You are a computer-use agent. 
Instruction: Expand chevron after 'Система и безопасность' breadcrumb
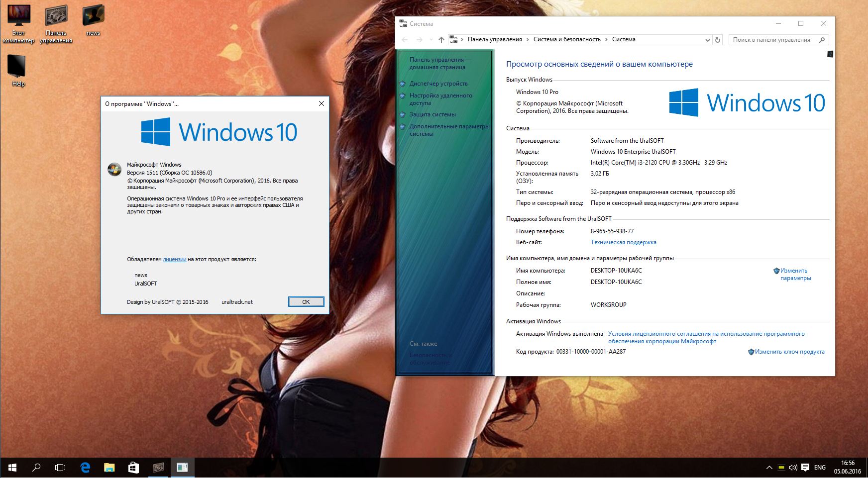[x=607, y=39]
